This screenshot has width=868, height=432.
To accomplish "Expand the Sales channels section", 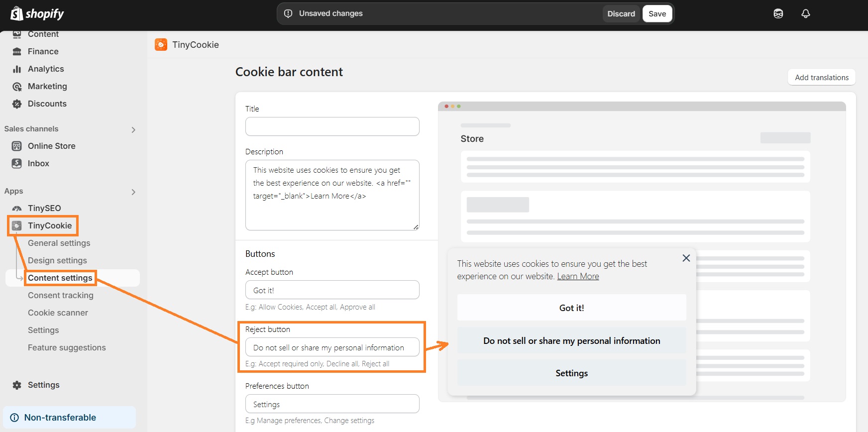I will click(133, 129).
